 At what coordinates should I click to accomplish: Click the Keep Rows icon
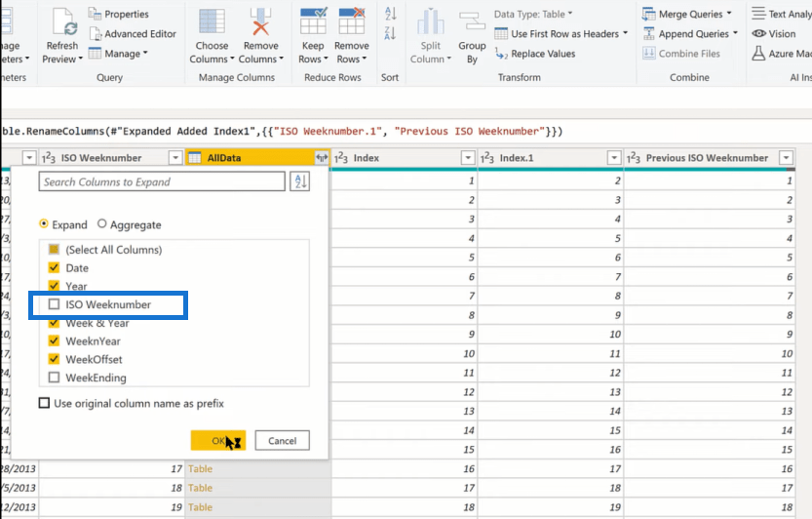click(x=313, y=20)
